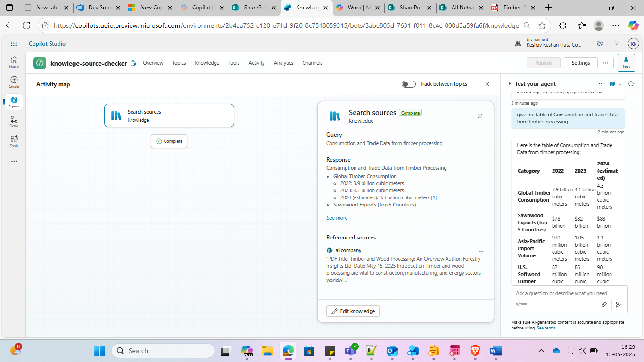Toggle Track between topics switch
The height and width of the screenshot is (362, 644).
click(x=408, y=84)
